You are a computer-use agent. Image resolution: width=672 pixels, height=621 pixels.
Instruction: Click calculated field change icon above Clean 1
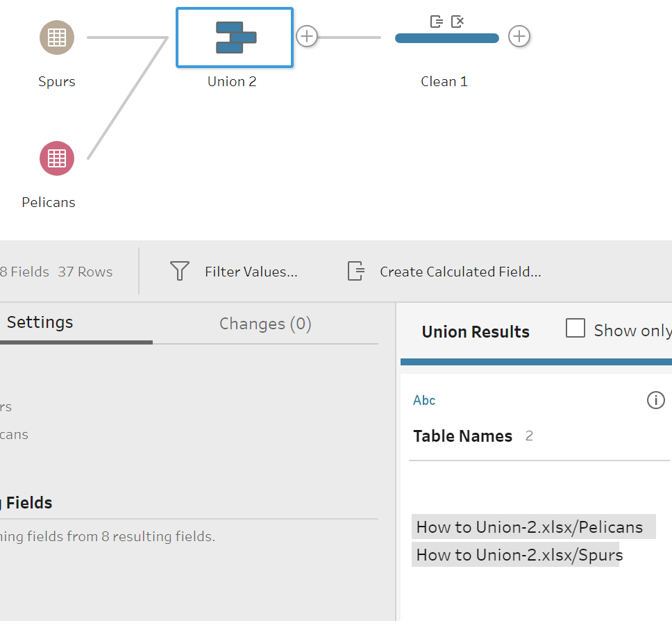pos(437,22)
